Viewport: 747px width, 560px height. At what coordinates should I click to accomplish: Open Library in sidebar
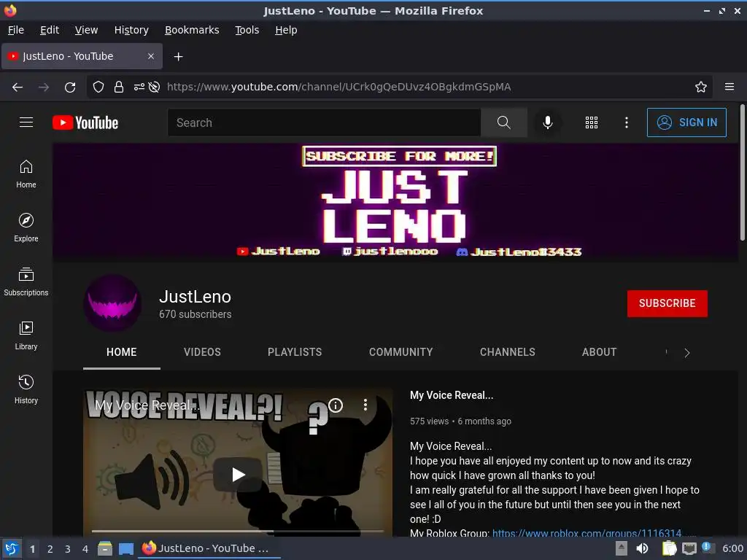click(26, 335)
